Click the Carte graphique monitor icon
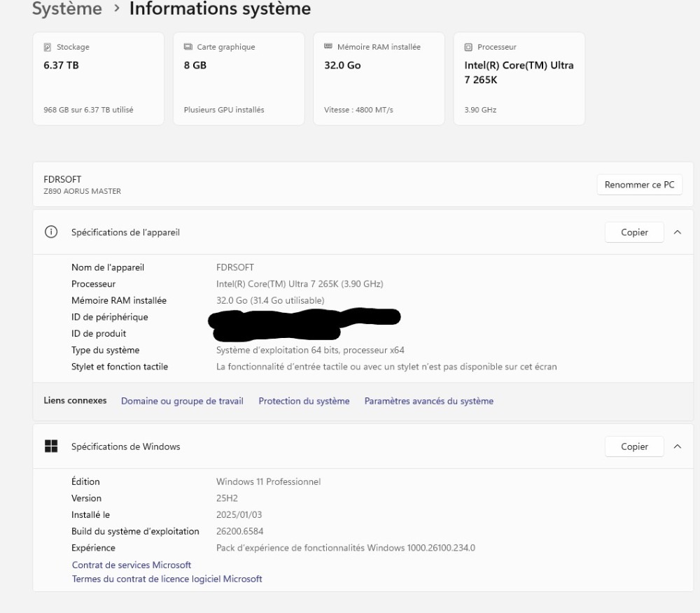Image resolution: width=700 pixels, height=613 pixels. [x=188, y=48]
